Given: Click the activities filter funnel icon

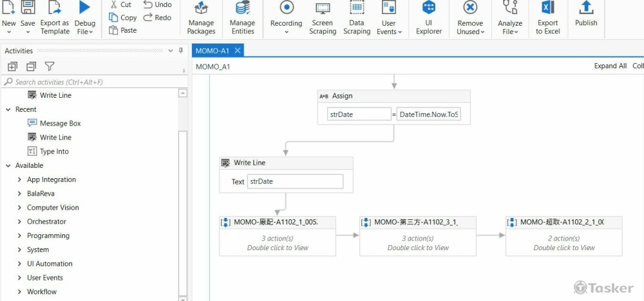Looking at the screenshot, I should 50,66.
